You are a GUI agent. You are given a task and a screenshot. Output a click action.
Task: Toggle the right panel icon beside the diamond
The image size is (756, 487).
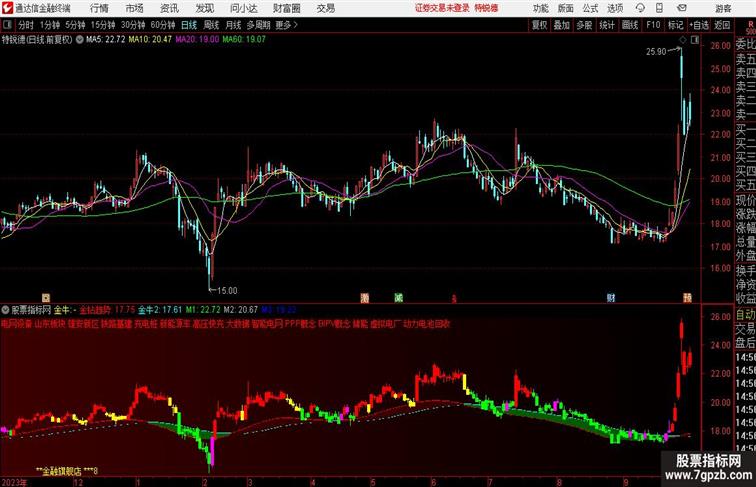[695, 40]
